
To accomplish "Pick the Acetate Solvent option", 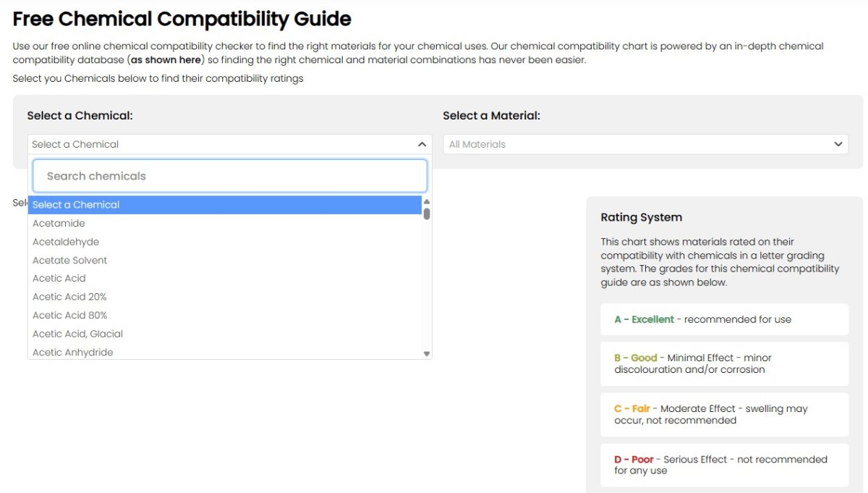I will (69, 260).
